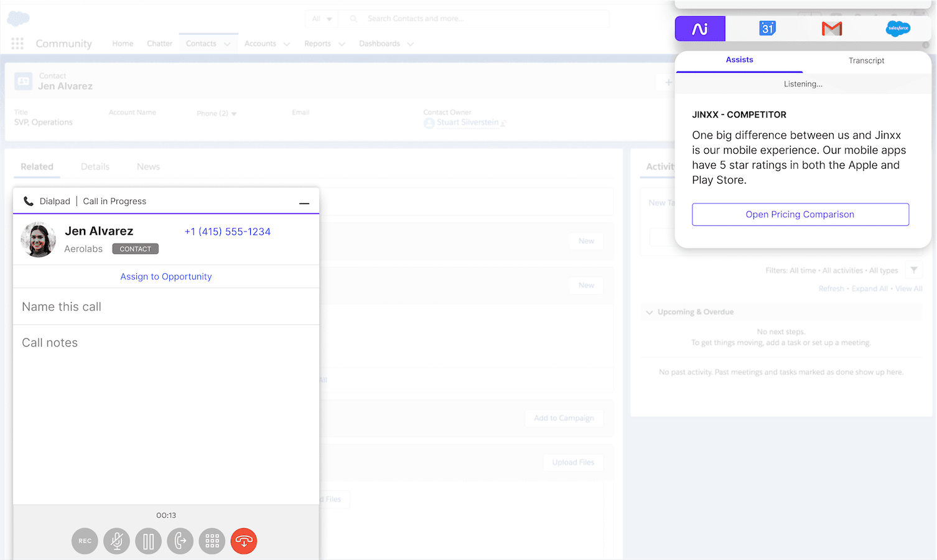Image resolution: width=937 pixels, height=560 pixels.
Task: End the call with red hangup button
Action: click(x=243, y=541)
